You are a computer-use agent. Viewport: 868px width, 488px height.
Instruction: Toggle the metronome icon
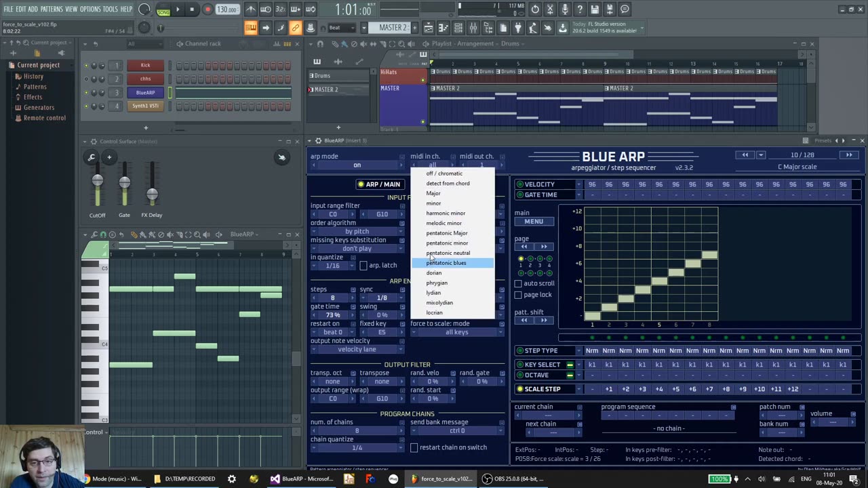251,9
